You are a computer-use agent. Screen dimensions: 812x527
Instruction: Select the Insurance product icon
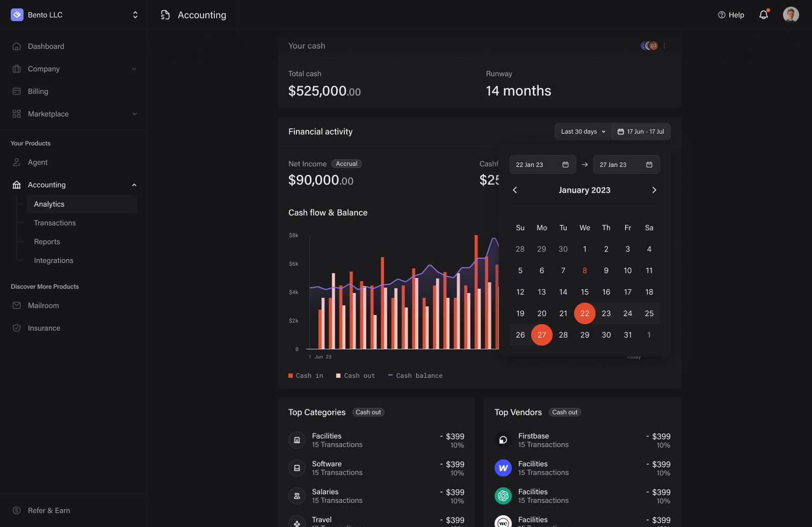coord(17,328)
